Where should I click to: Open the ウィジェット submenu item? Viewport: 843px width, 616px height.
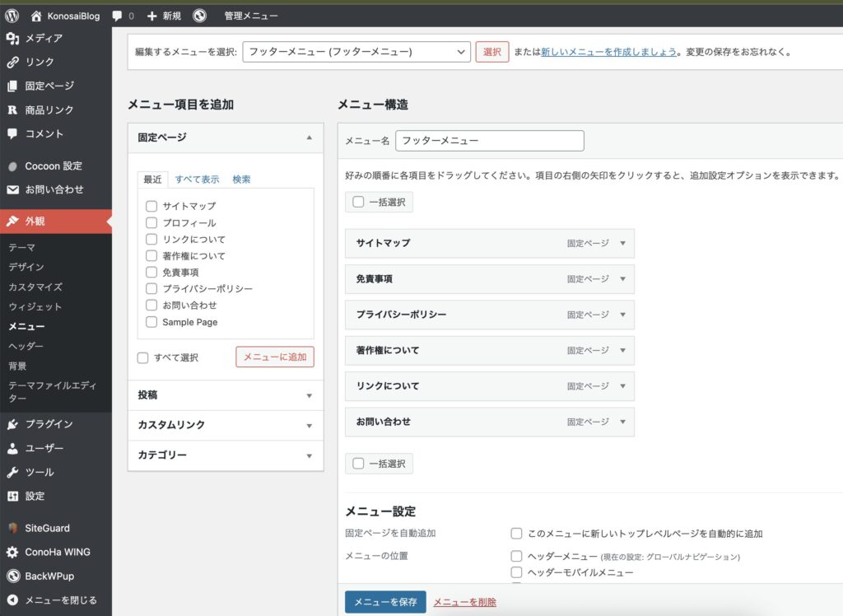[35, 306]
